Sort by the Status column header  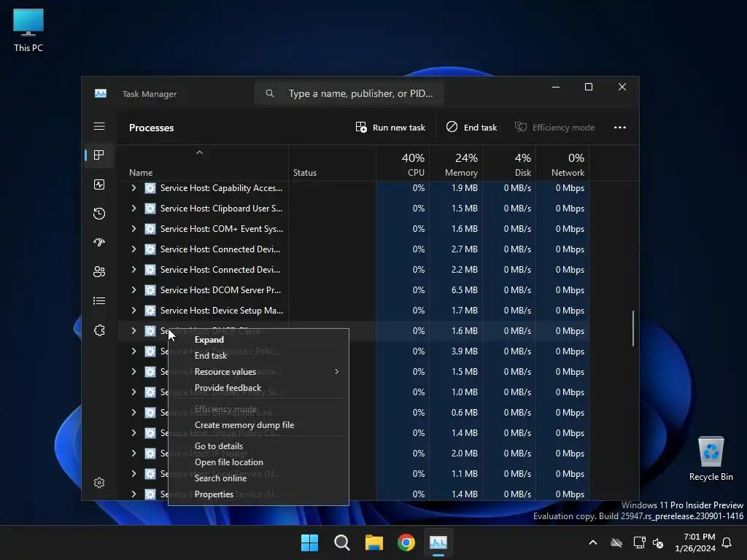click(x=333, y=163)
